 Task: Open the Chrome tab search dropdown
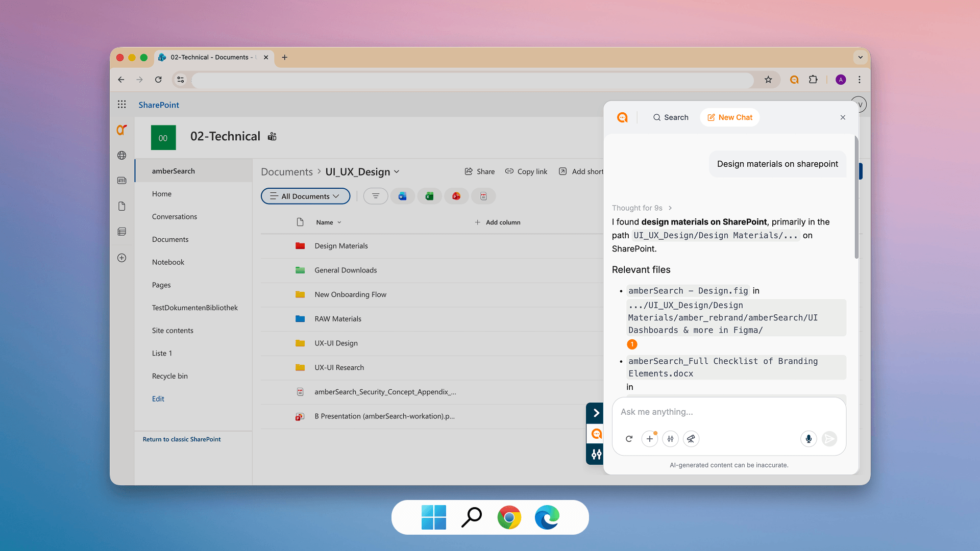point(861,58)
